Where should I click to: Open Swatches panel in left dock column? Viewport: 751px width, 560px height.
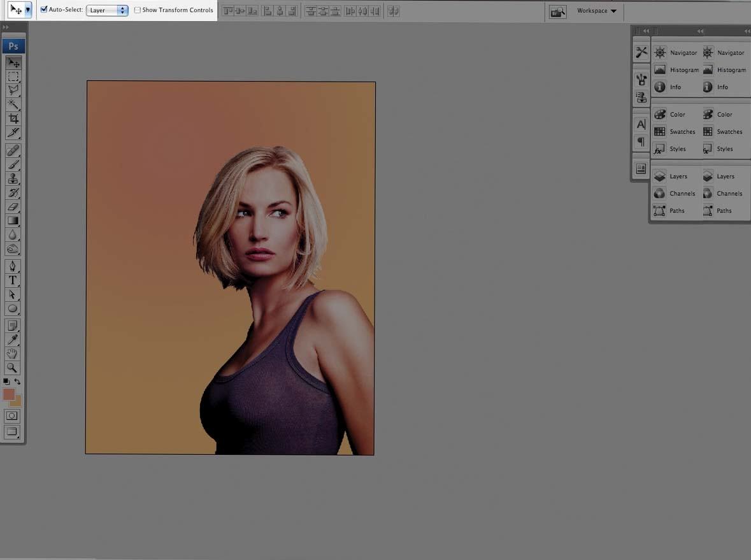(676, 132)
